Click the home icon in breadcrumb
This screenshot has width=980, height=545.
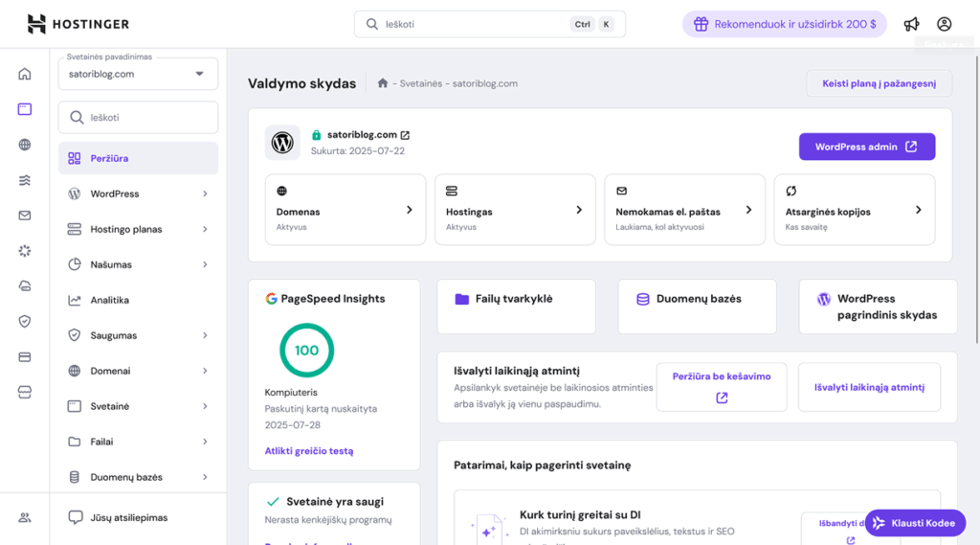click(383, 83)
